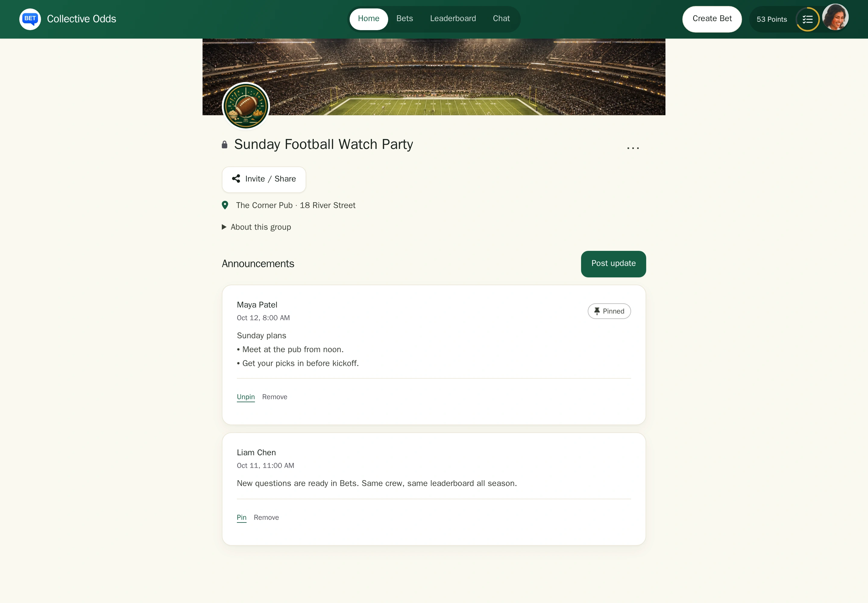Open the user profile avatar
The width and height of the screenshot is (868, 603).
coord(835,17)
